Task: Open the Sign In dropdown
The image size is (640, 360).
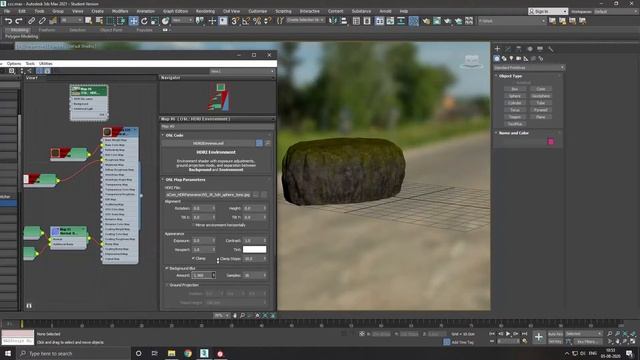Action: (548, 11)
